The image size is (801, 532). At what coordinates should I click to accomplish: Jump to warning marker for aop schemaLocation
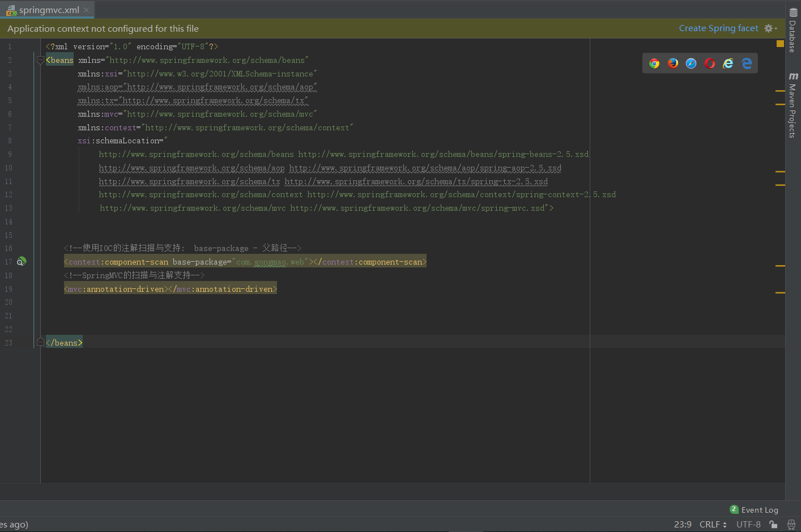tap(780, 171)
